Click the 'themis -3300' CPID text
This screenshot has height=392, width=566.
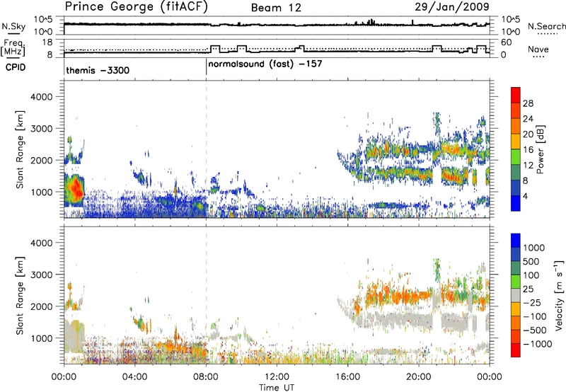point(98,70)
